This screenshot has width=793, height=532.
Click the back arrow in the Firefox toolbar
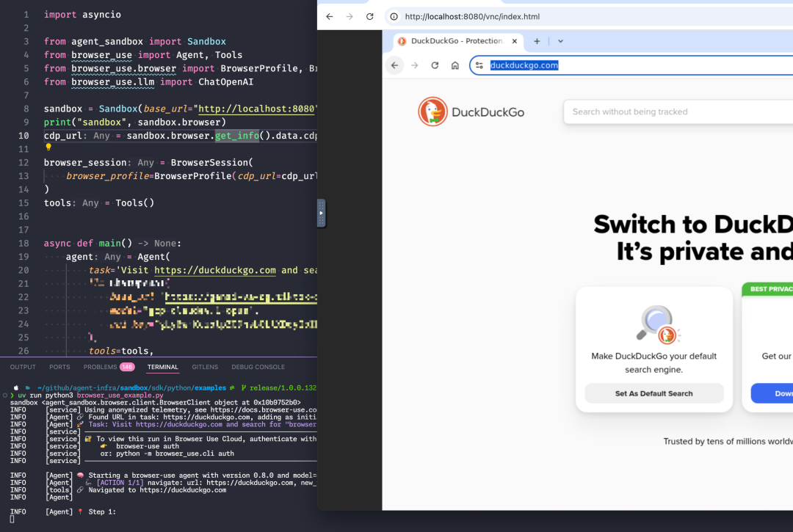[x=395, y=65]
